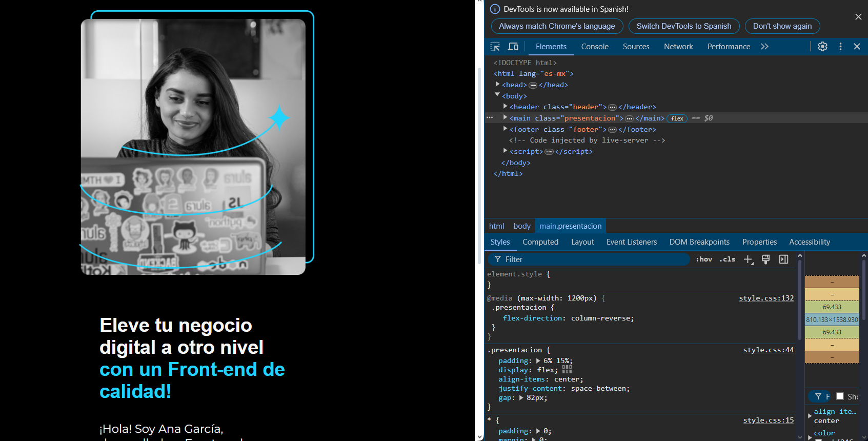Select the html breadcrumb
Viewport: 868px width, 441px height.
(496, 226)
